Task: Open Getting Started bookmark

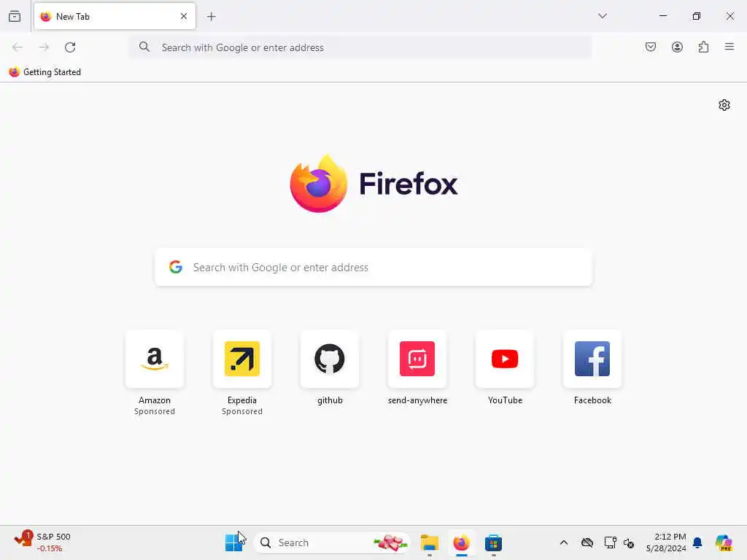Action: pos(45,72)
